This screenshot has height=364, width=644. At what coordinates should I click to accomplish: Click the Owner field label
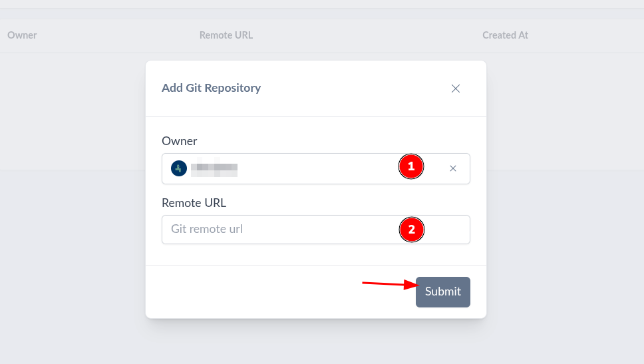180,141
